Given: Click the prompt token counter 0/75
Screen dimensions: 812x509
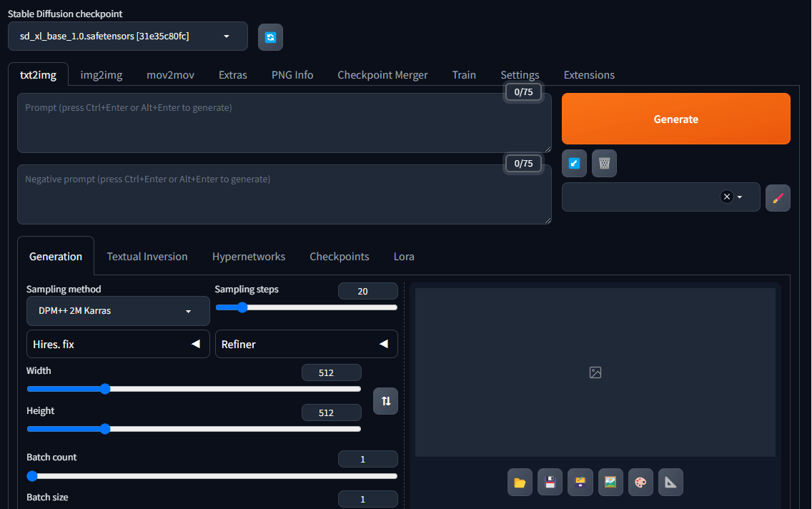Looking at the screenshot, I should point(523,92).
